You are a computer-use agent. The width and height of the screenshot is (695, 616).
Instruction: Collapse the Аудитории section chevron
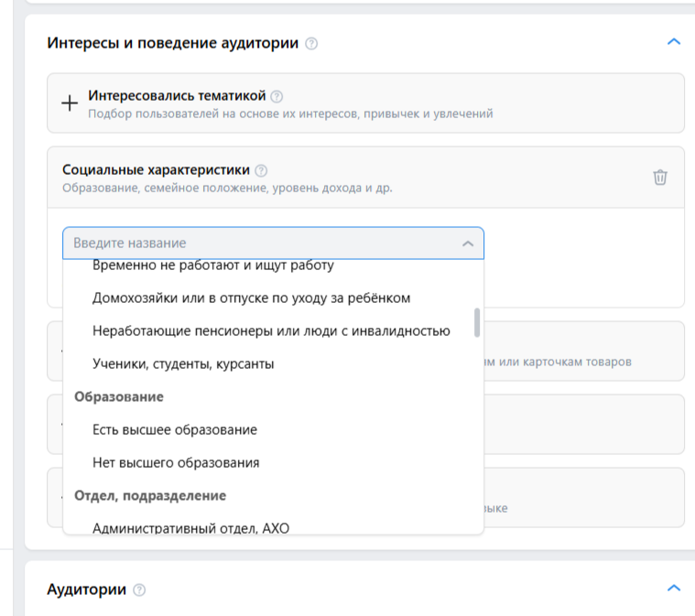(674, 589)
